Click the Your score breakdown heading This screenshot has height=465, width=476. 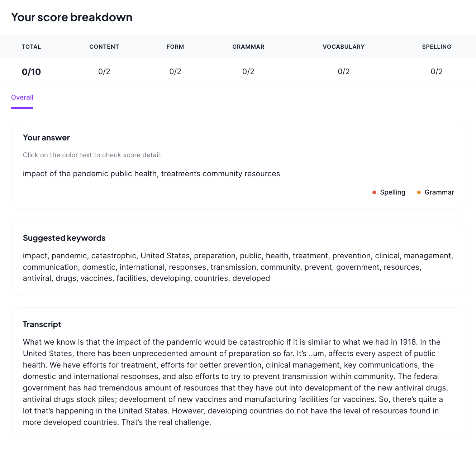click(72, 17)
